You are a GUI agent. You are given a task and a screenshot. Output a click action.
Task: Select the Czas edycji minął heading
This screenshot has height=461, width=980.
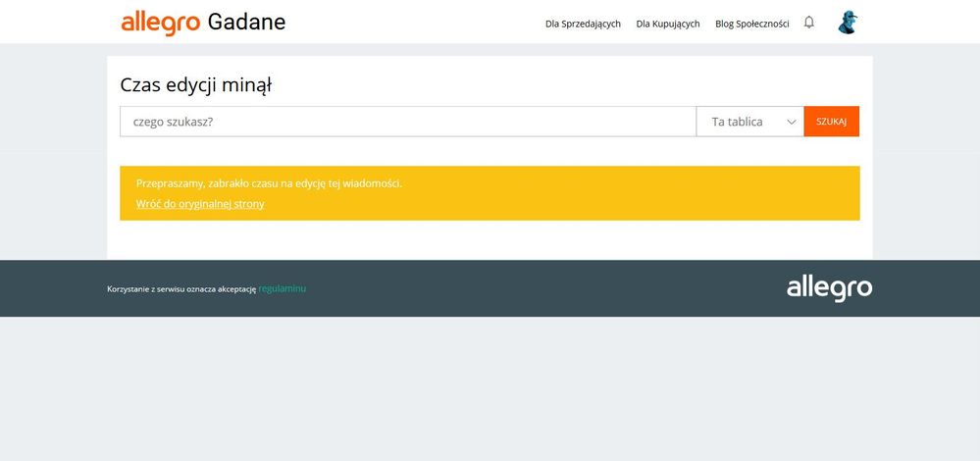[x=195, y=85]
